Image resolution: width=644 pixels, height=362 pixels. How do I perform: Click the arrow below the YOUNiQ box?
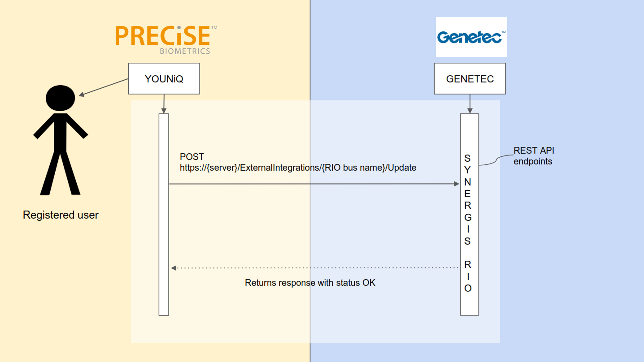click(164, 104)
